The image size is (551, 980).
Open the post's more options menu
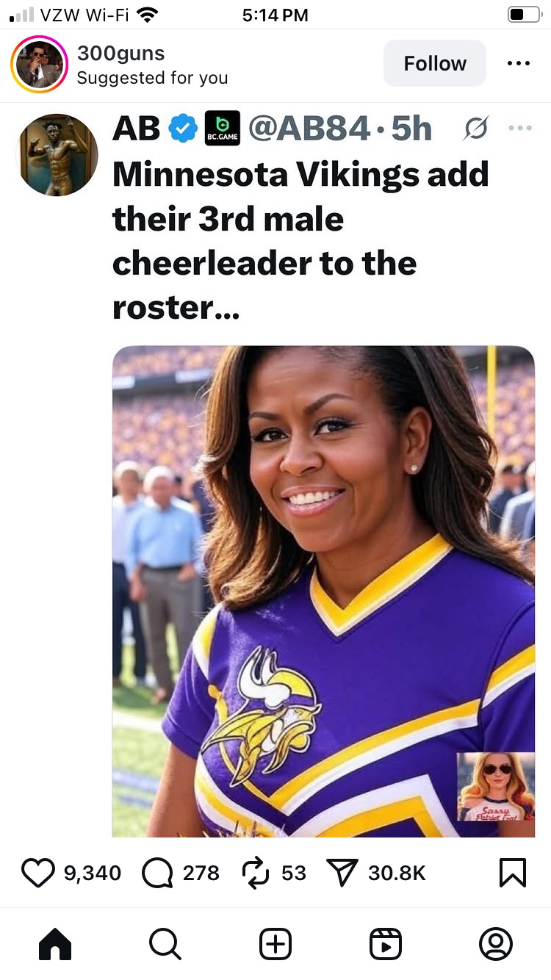[519, 64]
